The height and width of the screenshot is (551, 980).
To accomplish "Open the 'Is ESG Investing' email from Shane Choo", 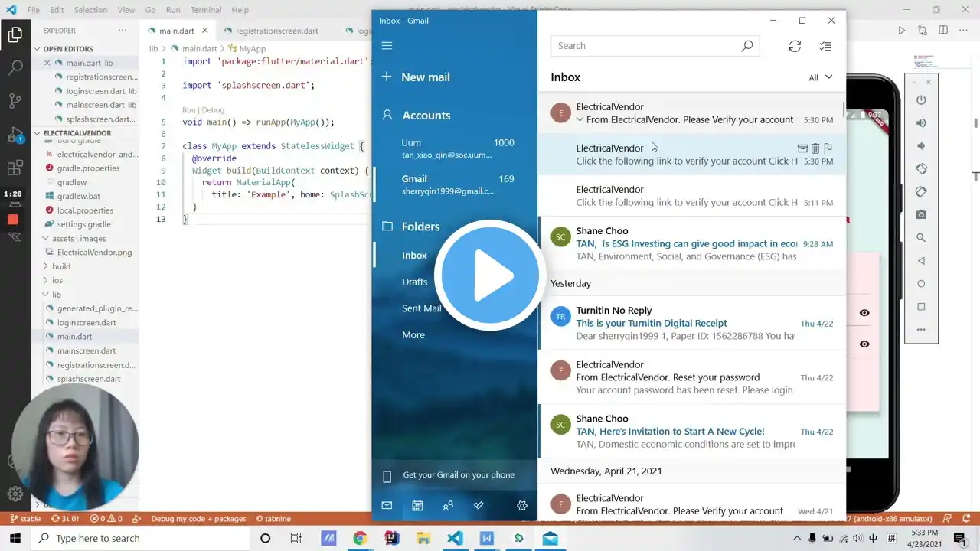I will click(692, 243).
